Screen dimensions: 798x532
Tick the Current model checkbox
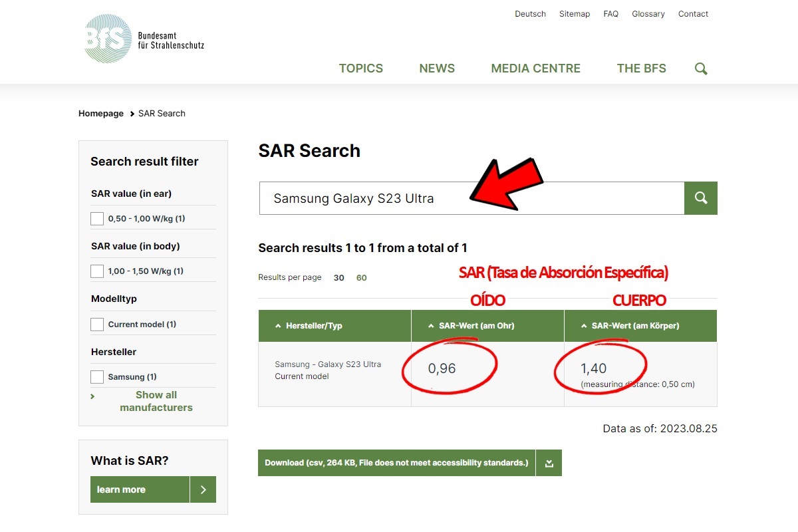97,325
